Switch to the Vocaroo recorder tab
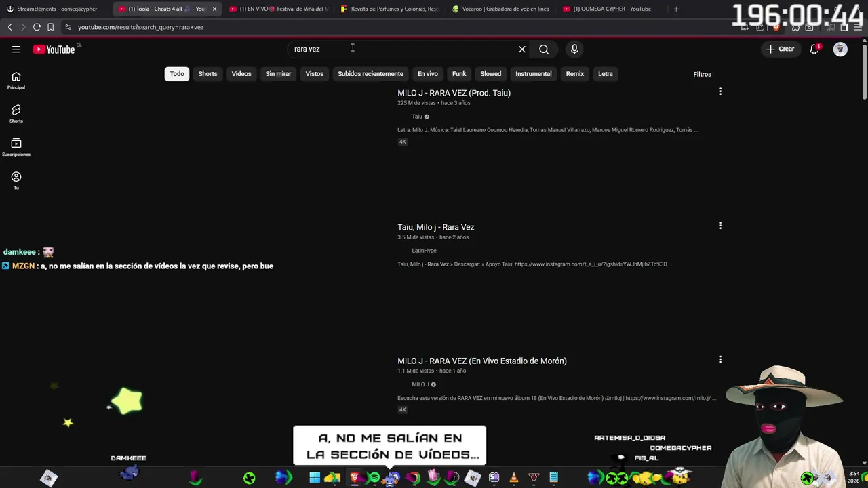This screenshot has height=488, width=868. (x=500, y=9)
